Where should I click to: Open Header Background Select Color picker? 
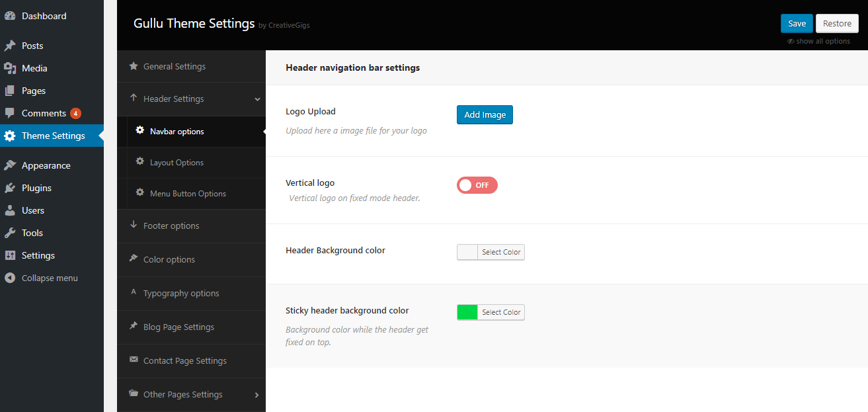(x=501, y=252)
